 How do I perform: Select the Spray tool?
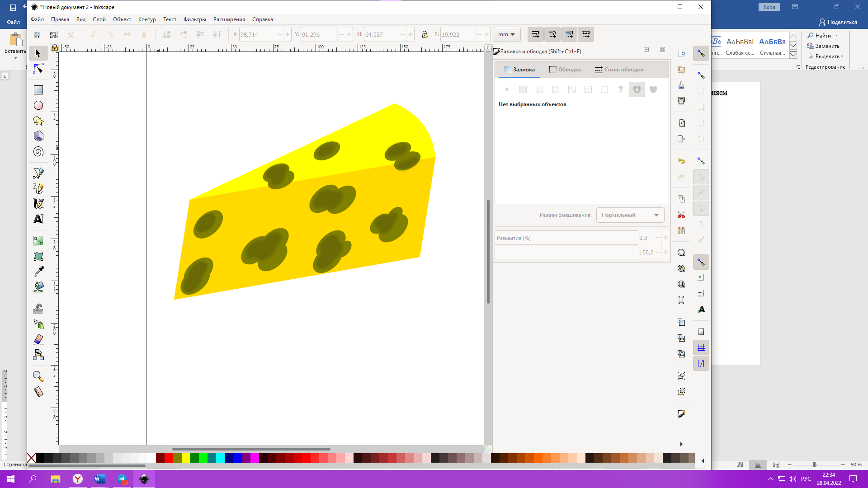point(38,324)
